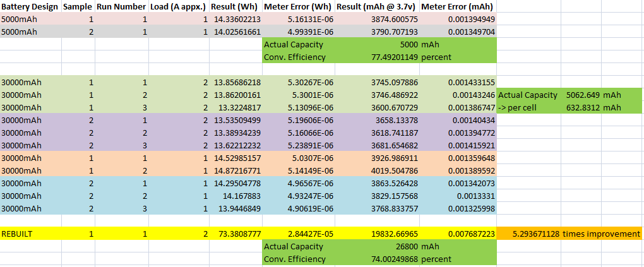Image resolution: width=644 pixels, height=267 pixels.
Task: Select the 'Result (mAh @ 3.7v)' header cell
Action: click(x=378, y=6)
